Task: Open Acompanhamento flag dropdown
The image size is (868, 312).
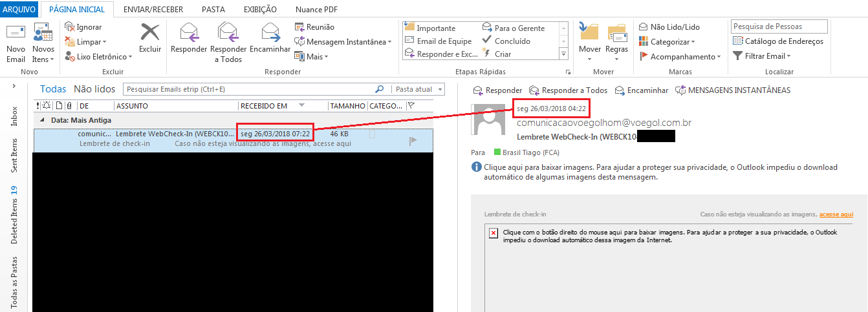Action: 680,56
